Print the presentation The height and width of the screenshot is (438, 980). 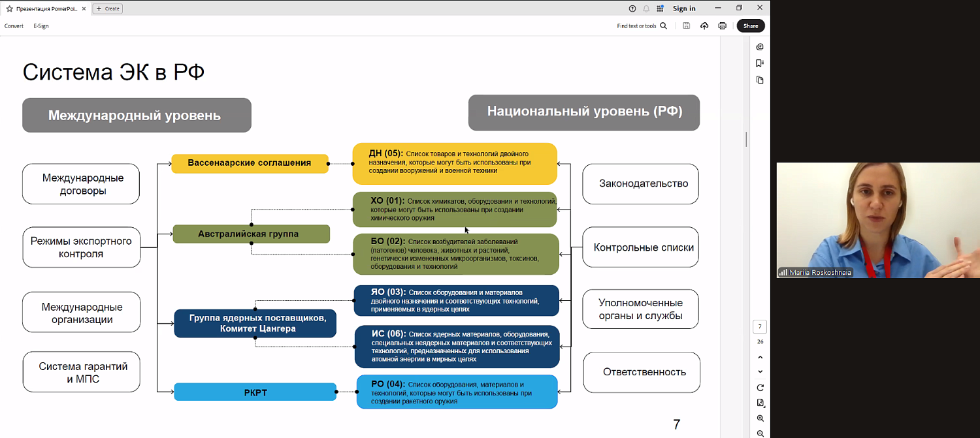722,25
